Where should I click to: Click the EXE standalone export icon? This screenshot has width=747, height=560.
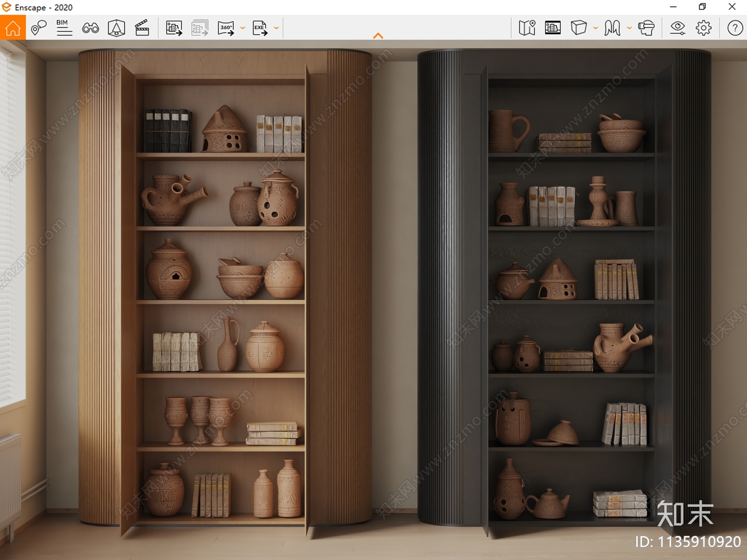pos(260,28)
